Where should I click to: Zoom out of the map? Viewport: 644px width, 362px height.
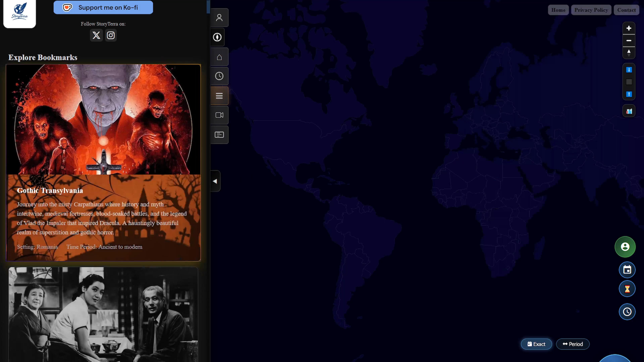(629, 40)
